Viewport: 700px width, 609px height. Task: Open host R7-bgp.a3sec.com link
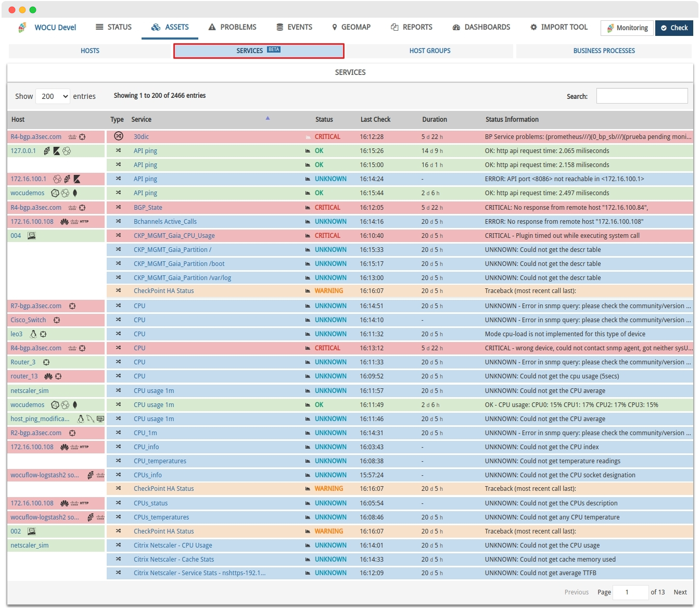[x=36, y=306]
